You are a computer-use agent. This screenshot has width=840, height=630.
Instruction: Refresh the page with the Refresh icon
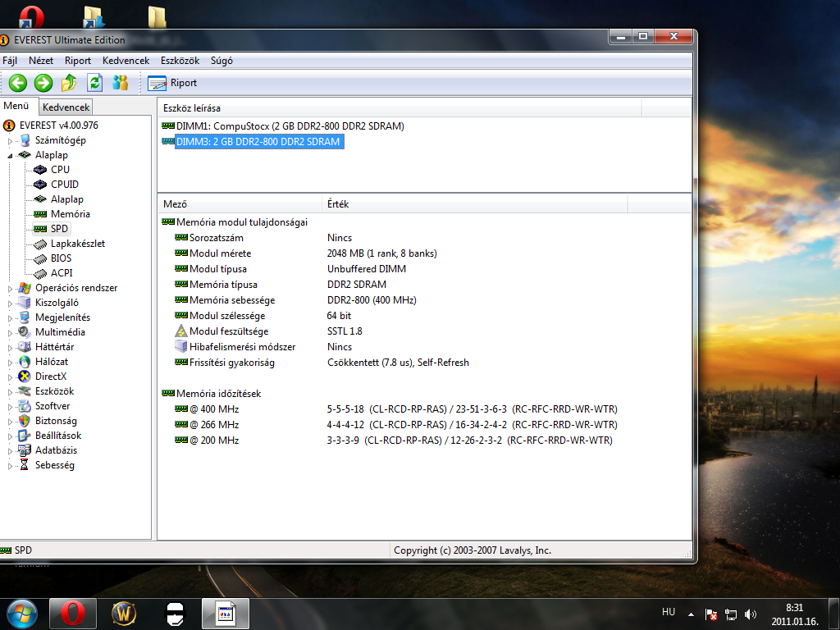click(x=95, y=83)
